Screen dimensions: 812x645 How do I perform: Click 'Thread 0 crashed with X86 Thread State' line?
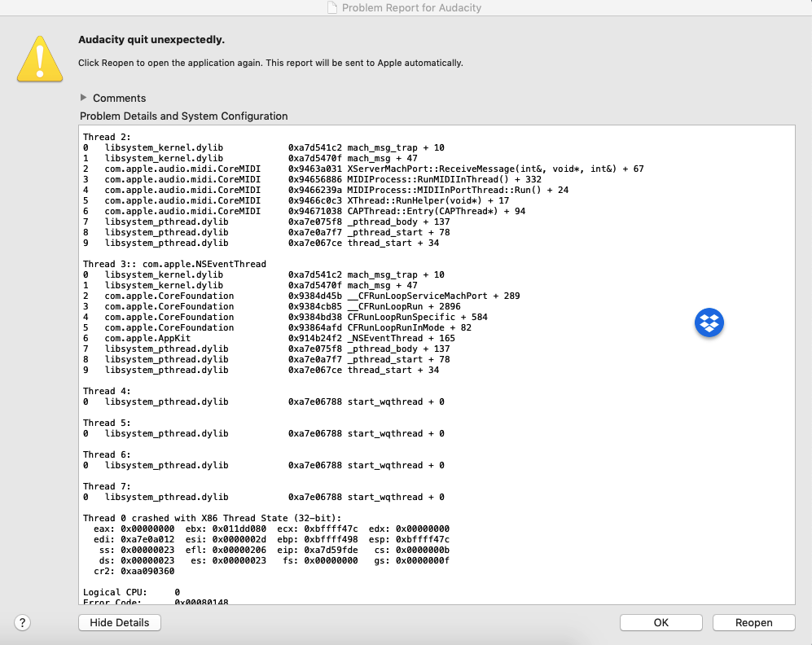[212, 518]
